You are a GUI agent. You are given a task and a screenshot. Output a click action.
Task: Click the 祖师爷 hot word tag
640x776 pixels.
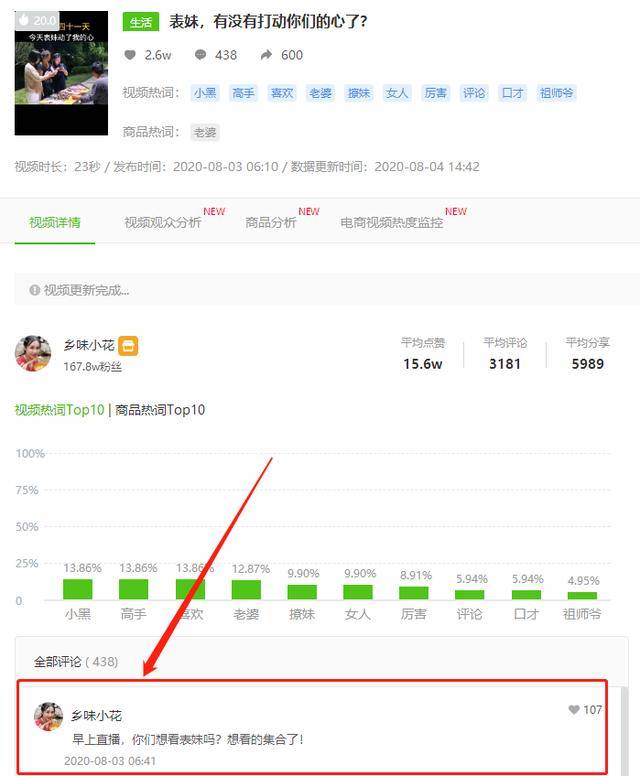[x=556, y=93]
